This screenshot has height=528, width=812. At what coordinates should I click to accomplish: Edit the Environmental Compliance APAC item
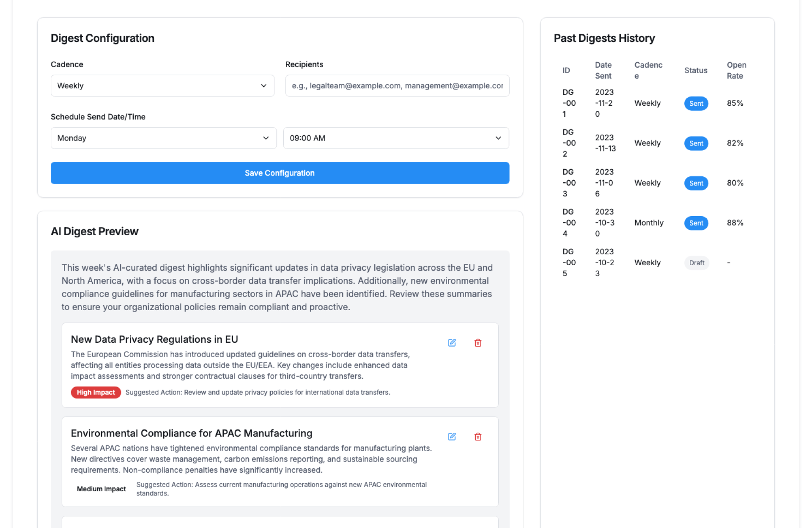(x=452, y=437)
